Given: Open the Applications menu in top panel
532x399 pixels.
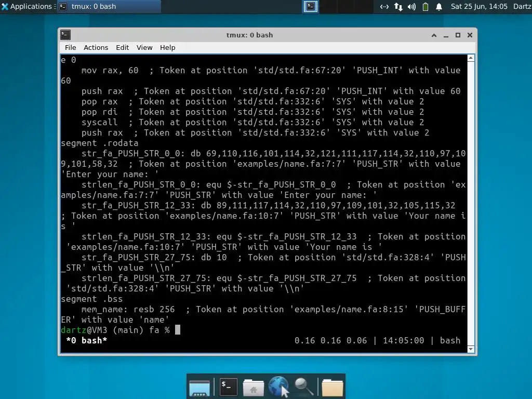Looking at the screenshot, I should (27, 6).
